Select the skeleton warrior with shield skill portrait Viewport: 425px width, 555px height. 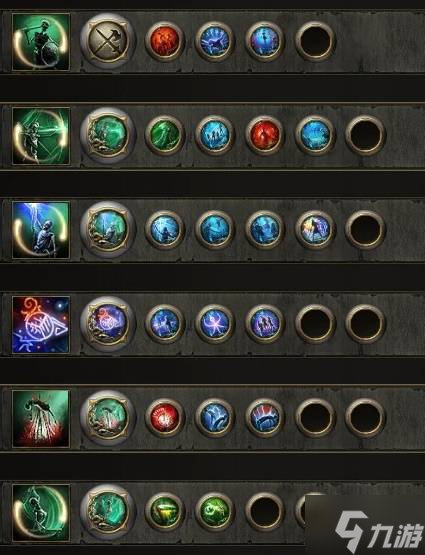41,42
